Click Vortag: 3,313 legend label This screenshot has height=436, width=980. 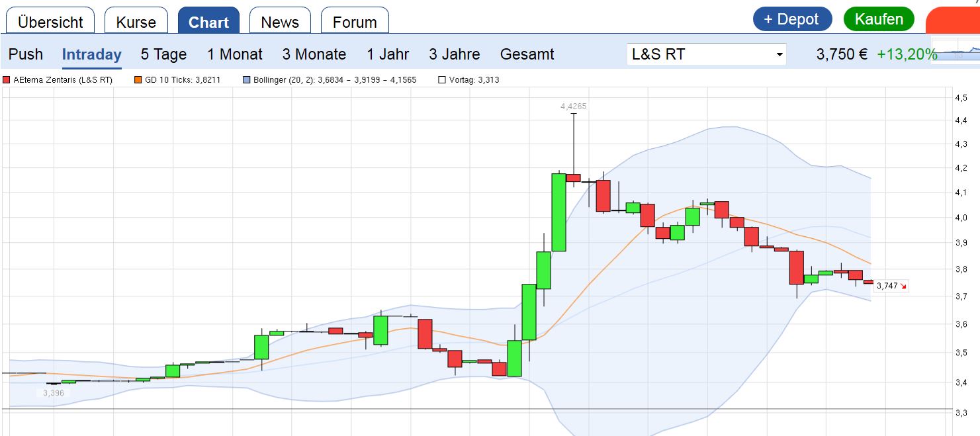[x=474, y=80]
